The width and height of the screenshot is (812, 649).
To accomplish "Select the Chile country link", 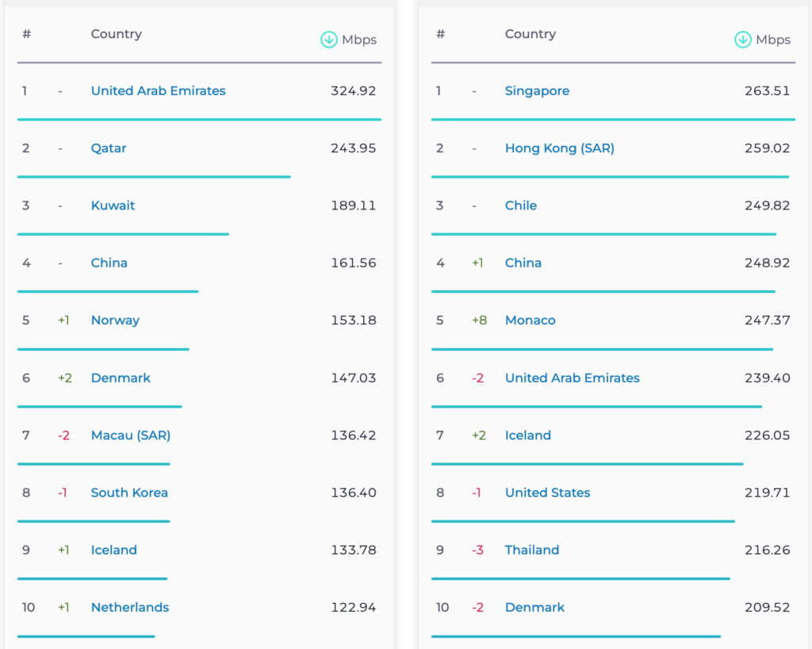I will 521,205.
